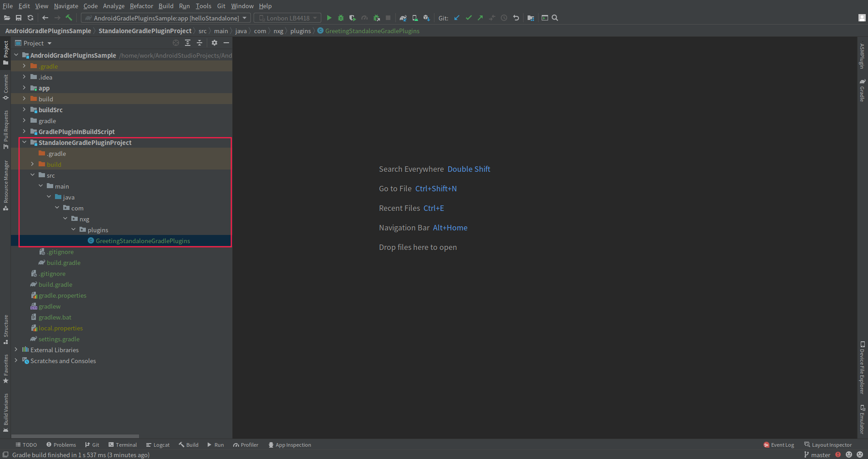Viewport: 868px width, 459px height.
Task: Expand the app folder in Project tree
Action: [24, 88]
